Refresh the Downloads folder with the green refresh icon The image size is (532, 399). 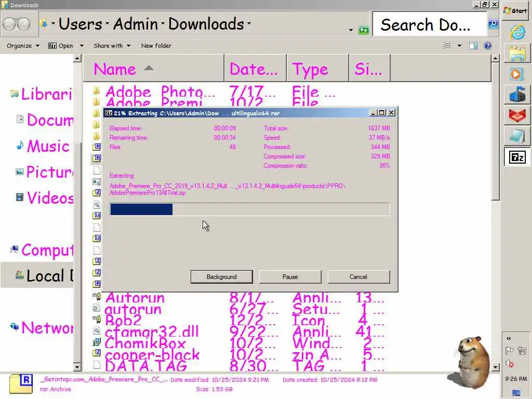(363, 30)
